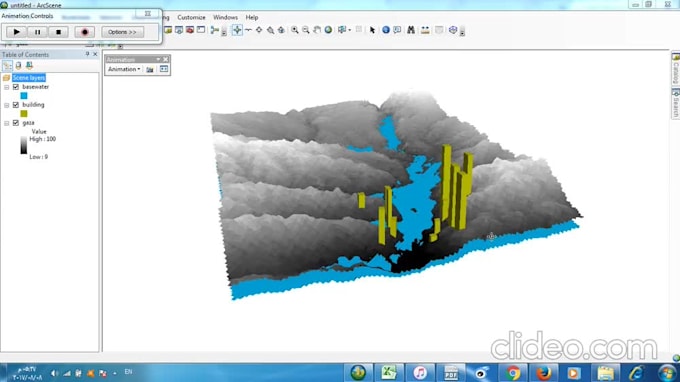Select the Zoom Out tool

point(306,30)
